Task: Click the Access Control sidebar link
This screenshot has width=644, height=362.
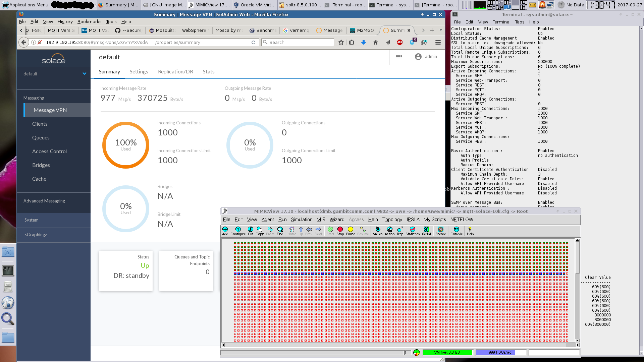Action: click(x=49, y=152)
